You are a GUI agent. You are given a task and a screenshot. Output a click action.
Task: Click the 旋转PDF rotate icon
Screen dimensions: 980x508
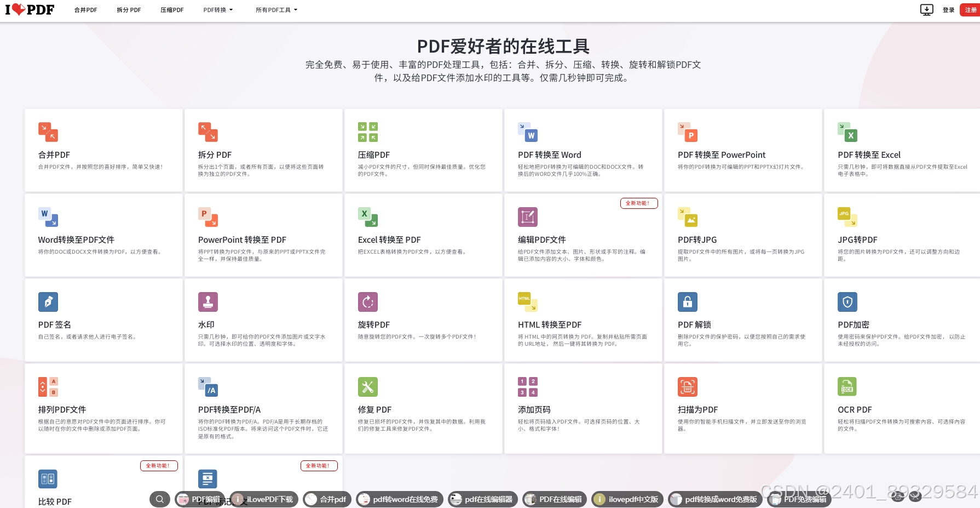[368, 302]
